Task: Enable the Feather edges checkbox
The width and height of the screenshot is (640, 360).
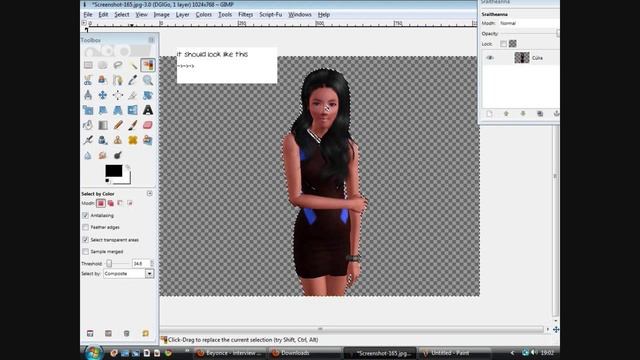Action: pos(85,227)
